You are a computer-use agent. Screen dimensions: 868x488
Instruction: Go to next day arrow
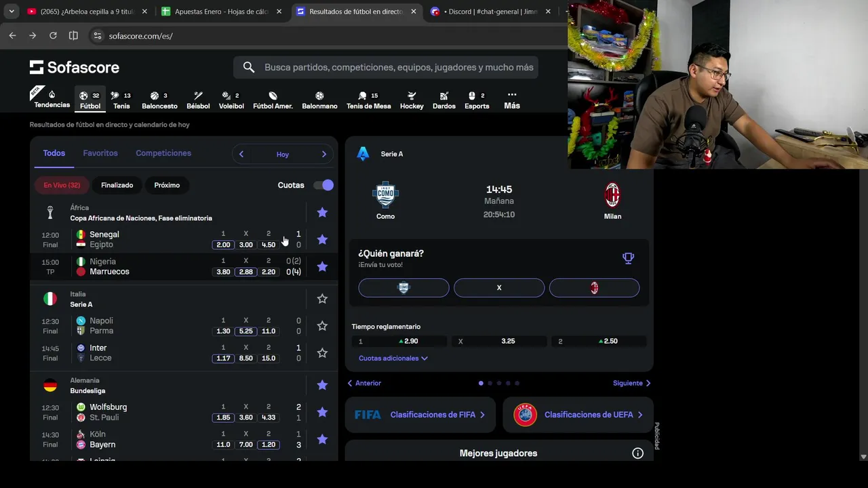point(323,155)
